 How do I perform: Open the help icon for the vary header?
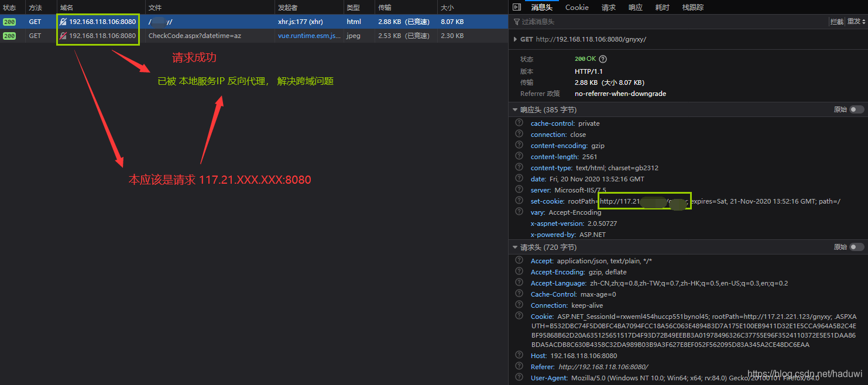pyautogui.click(x=519, y=212)
